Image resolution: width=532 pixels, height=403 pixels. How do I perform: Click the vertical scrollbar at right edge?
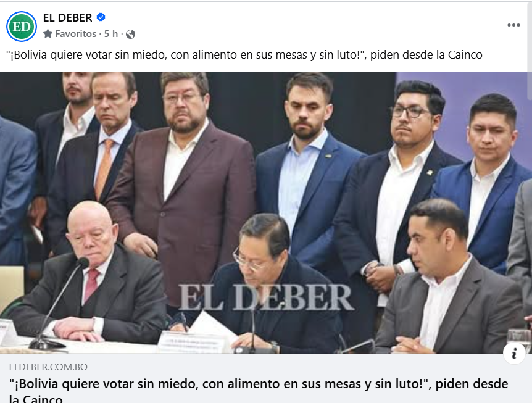(530, 36)
